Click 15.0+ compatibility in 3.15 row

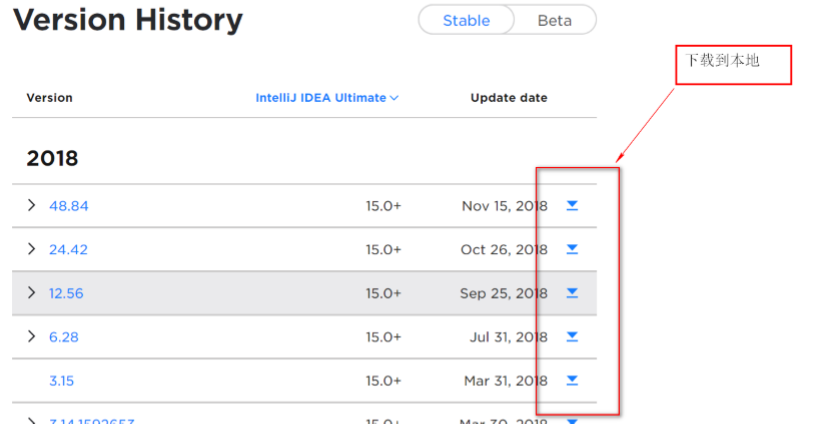tap(383, 381)
